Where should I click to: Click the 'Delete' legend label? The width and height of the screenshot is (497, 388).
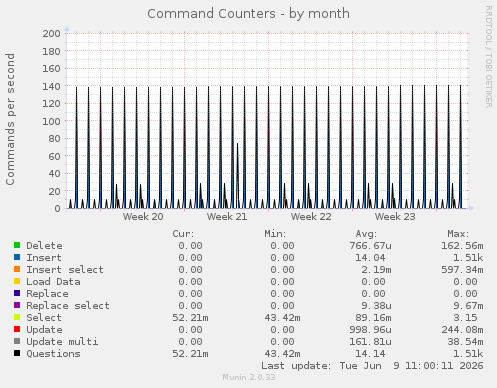(44, 246)
